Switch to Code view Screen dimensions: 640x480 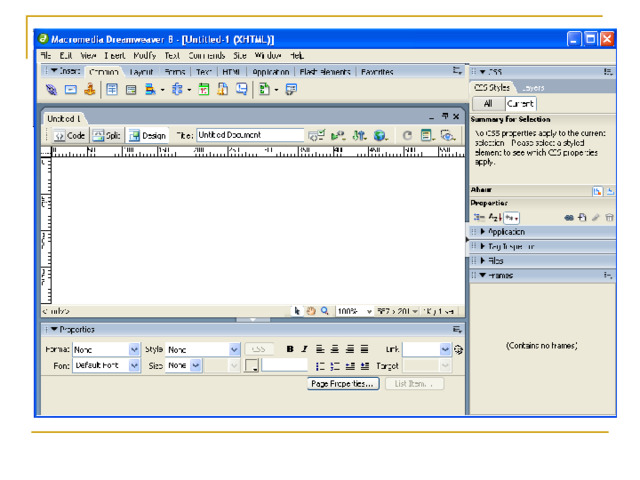point(70,136)
